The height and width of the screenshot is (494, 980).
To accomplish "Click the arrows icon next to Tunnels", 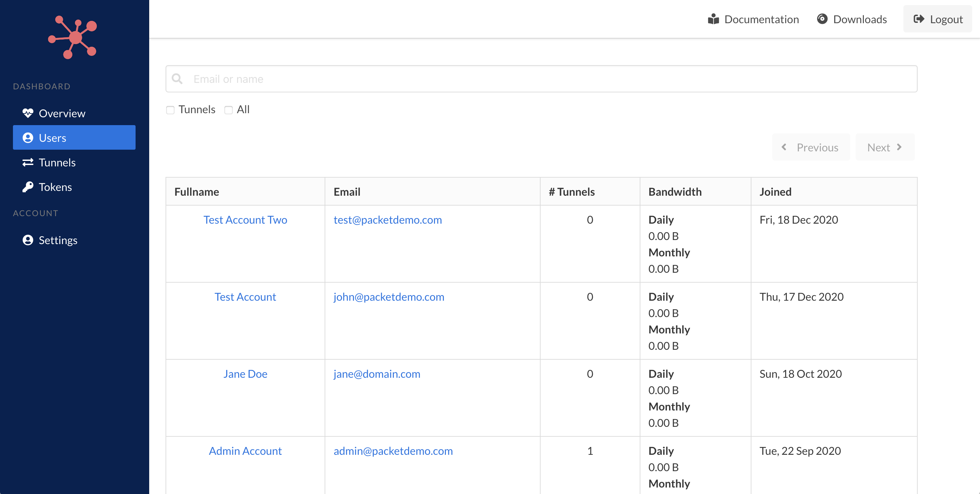I will [28, 163].
